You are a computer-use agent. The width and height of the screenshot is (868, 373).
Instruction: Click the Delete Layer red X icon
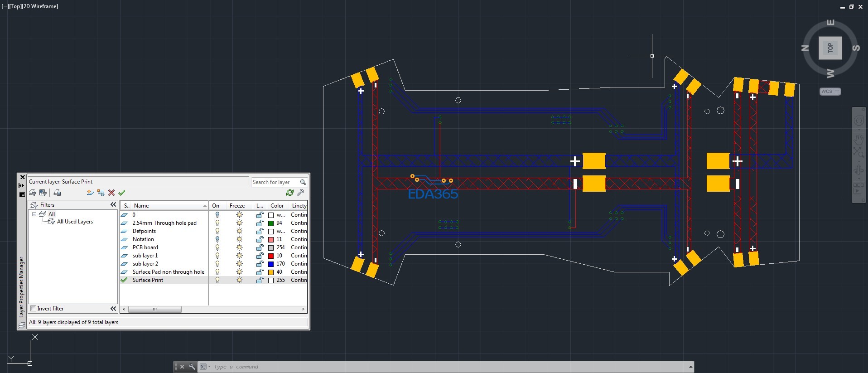111,193
